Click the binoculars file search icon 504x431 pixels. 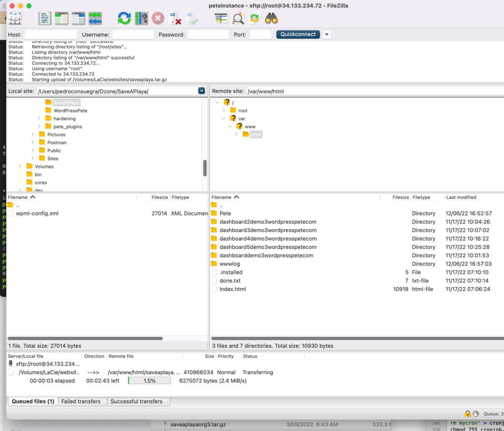pyautogui.click(x=271, y=19)
